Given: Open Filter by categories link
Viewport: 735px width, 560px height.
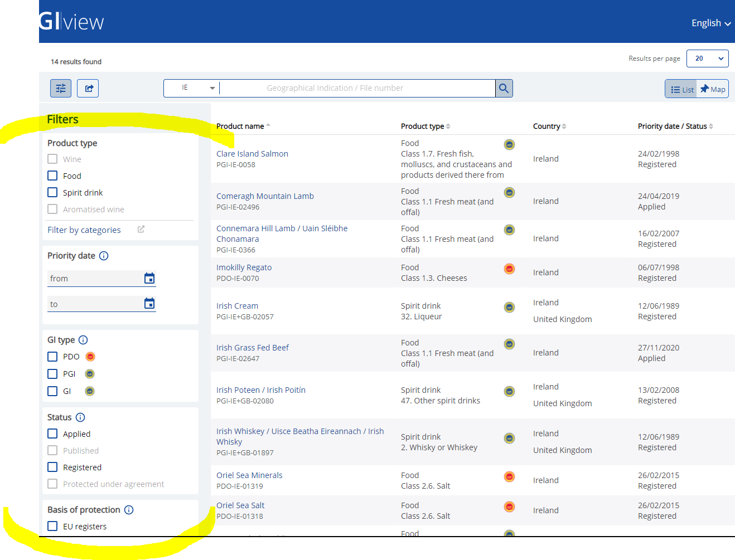Looking at the screenshot, I should [x=84, y=230].
